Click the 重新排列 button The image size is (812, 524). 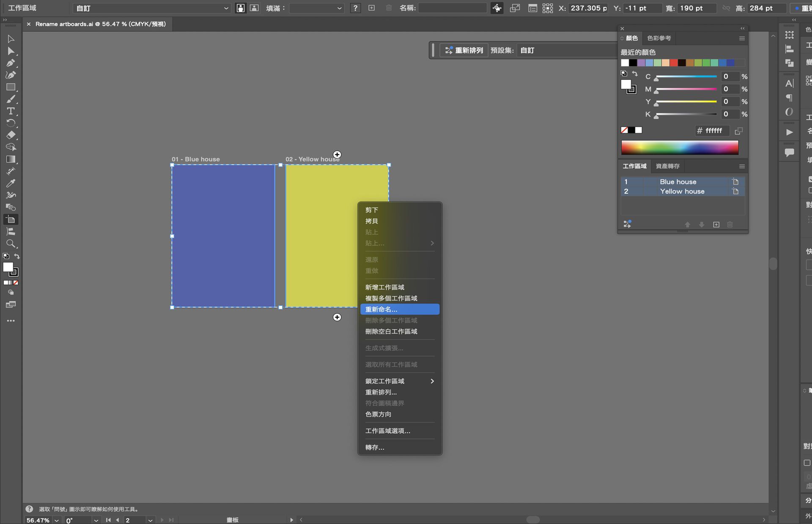click(464, 50)
